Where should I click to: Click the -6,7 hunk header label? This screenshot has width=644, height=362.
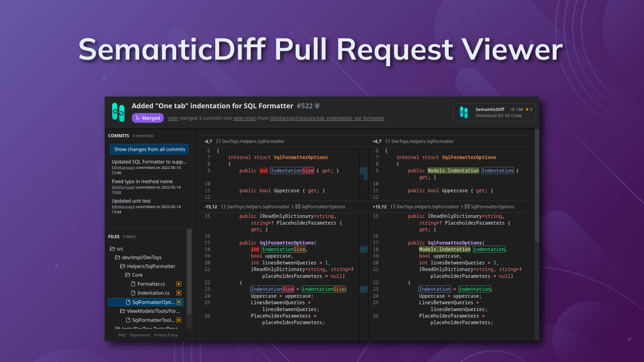click(x=208, y=142)
